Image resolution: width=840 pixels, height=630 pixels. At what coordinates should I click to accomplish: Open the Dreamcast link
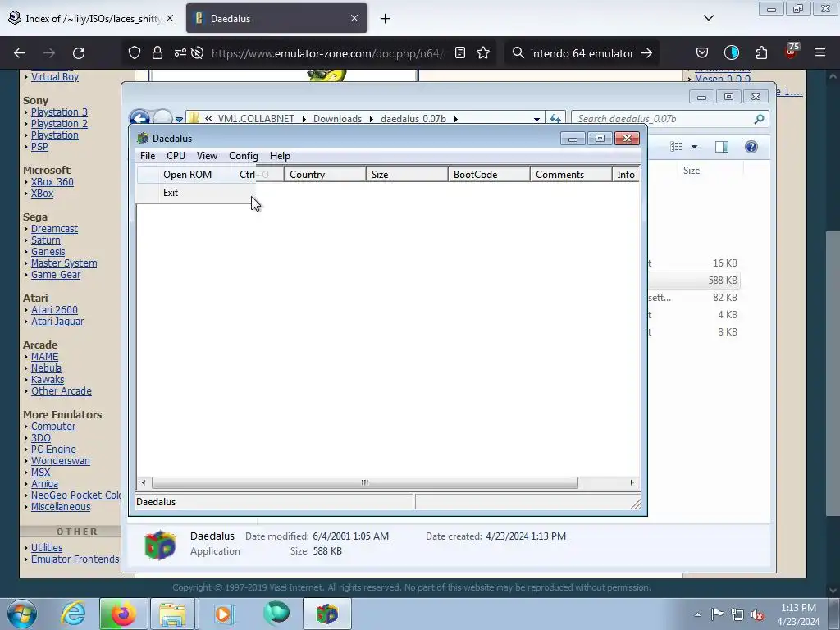tap(54, 229)
